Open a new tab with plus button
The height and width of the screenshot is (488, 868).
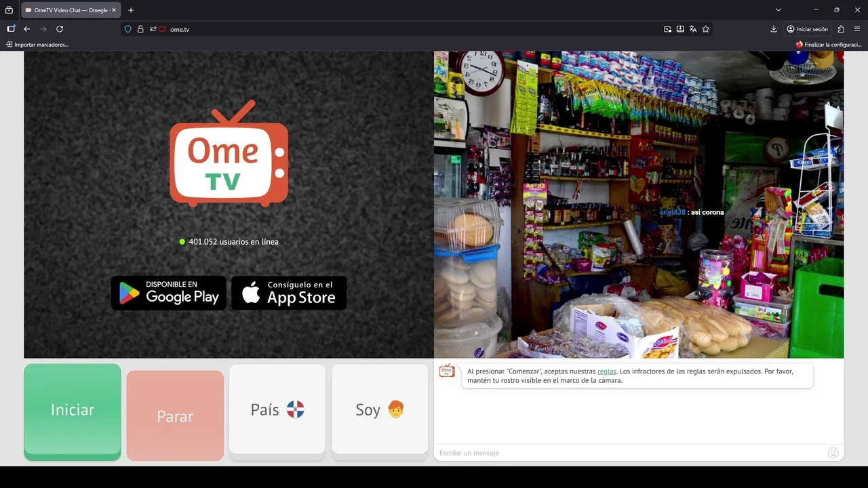(x=131, y=10)
